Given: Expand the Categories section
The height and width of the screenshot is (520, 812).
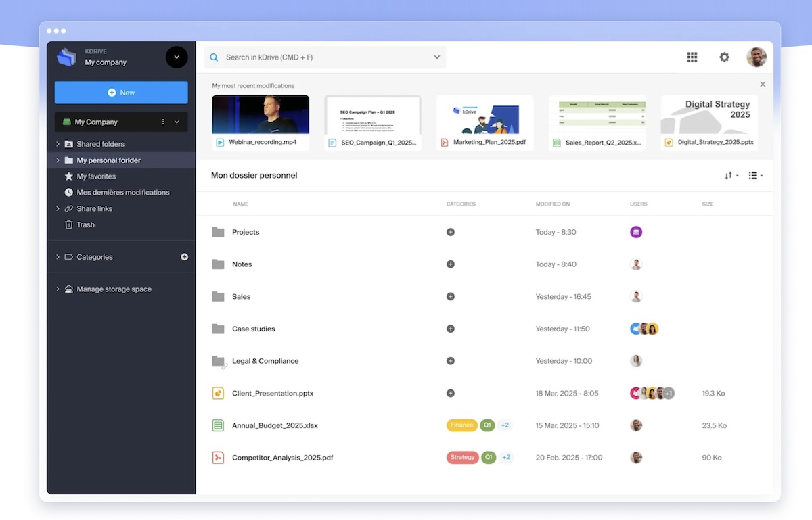Looking at the screenshot, I should (58, 257).
